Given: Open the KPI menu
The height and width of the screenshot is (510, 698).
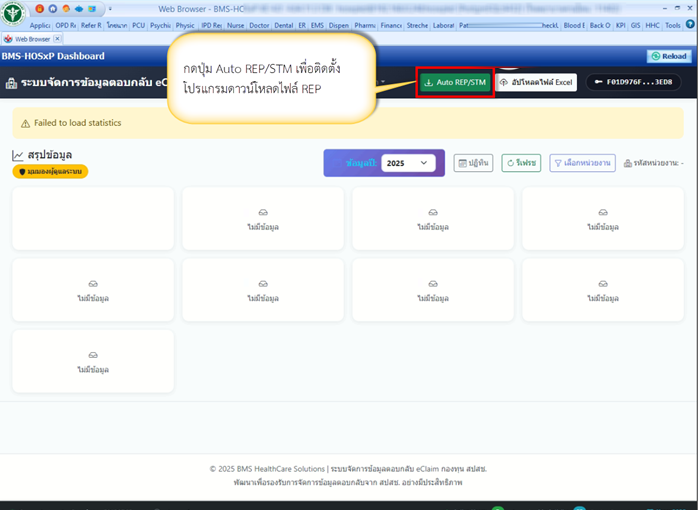Looking at the screenshot, I should coord(620,25).
